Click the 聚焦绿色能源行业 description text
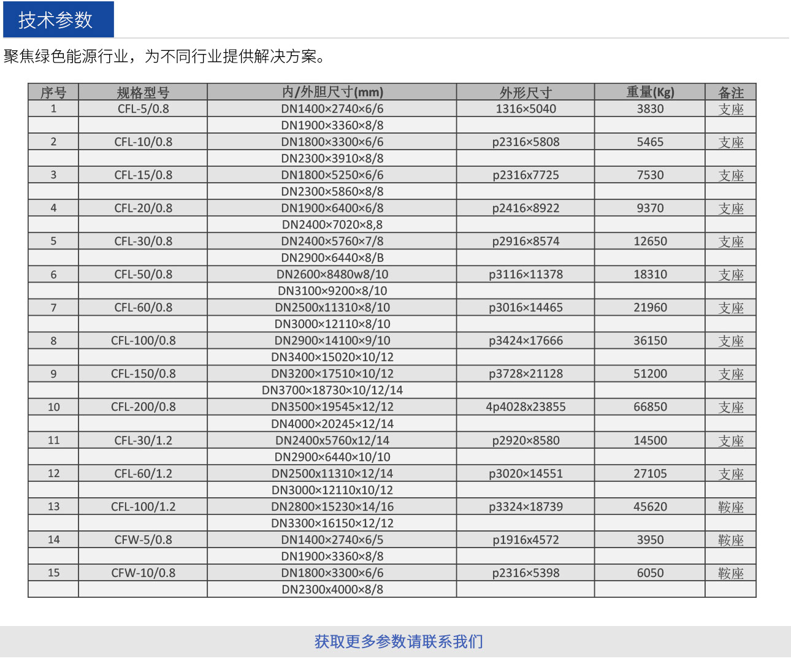791x672 pixels. pos(164,56)
